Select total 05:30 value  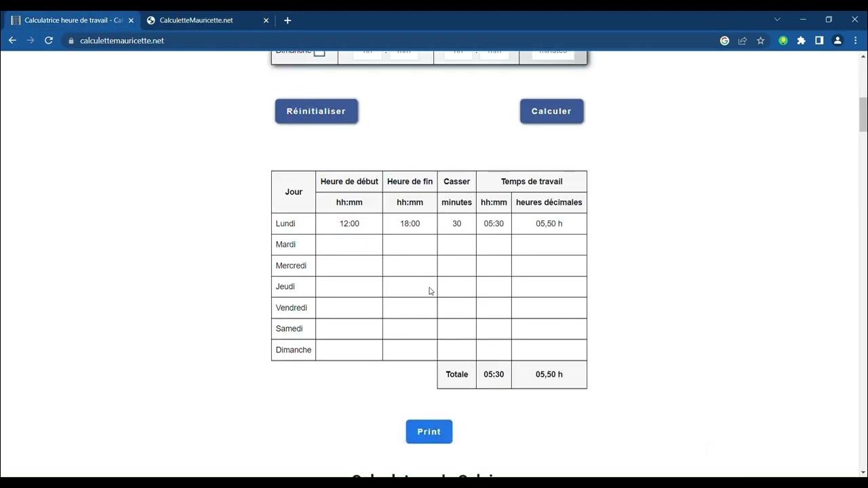(494, 374)
